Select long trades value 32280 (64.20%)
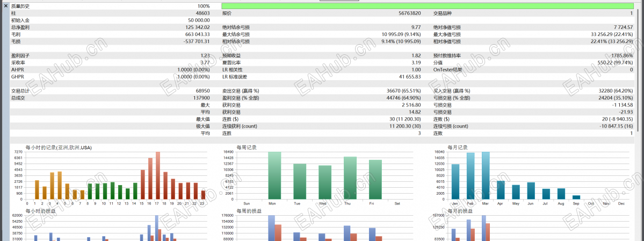 [616, 90]
